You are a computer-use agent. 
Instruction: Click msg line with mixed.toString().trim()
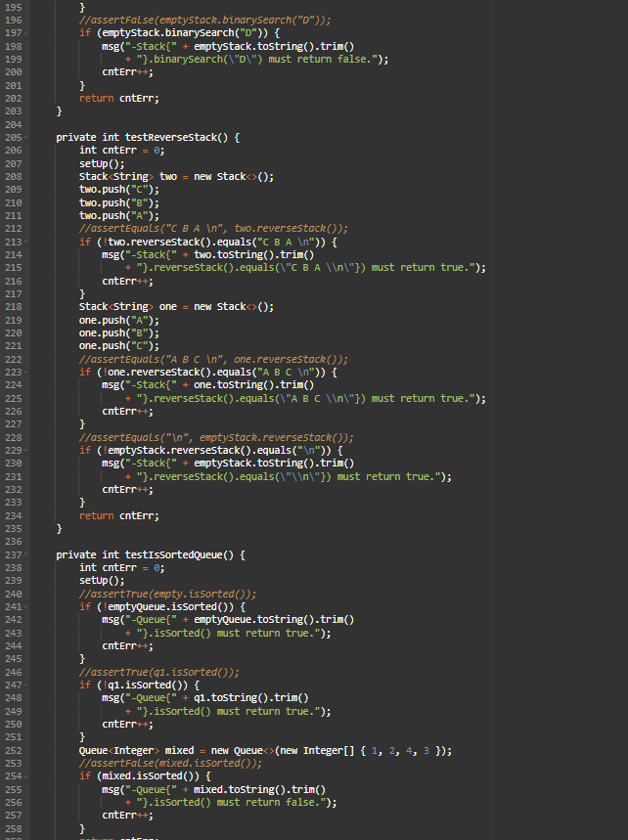[x=214, y=790]
